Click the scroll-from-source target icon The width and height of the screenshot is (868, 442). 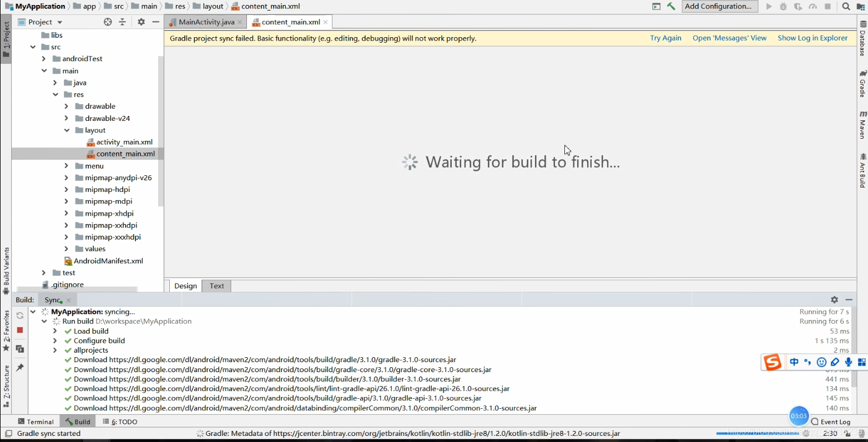click(108, 22)
